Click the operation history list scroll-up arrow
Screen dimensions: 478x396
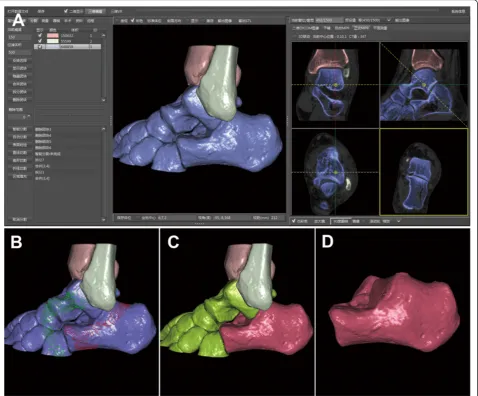pos(103,129)
